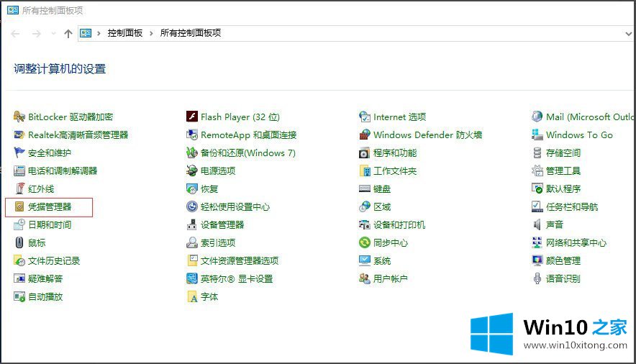Expand the chevron before 控制面板 breadcrumb

(x=99, y=33)
